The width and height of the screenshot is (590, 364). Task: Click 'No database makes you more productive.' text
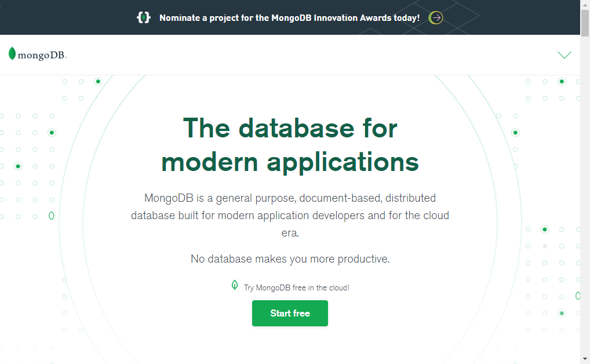(290, 259)
